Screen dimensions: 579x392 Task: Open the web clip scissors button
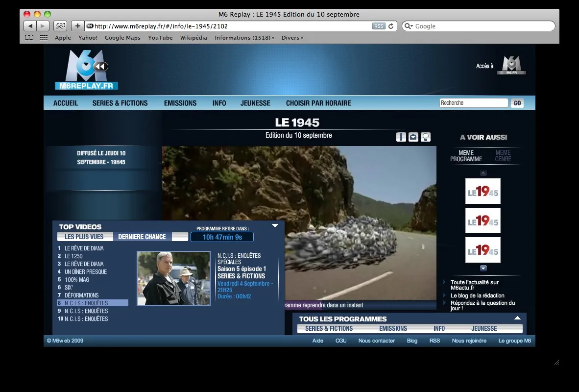[60, 26]
